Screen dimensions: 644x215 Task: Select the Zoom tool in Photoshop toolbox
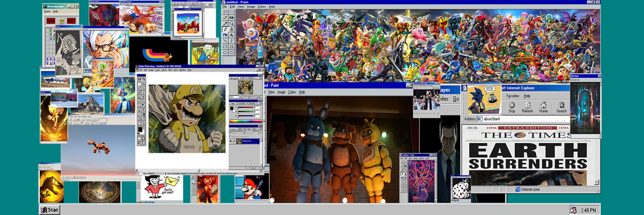pyautogui.click(x=143, y=123)
